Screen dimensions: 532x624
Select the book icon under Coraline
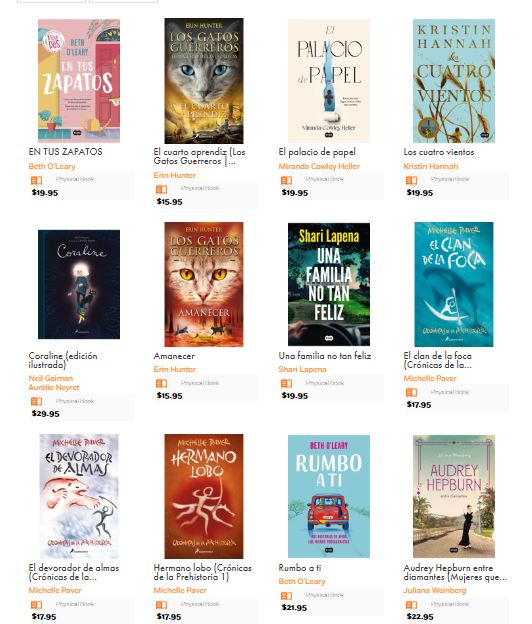pos(37,402)
